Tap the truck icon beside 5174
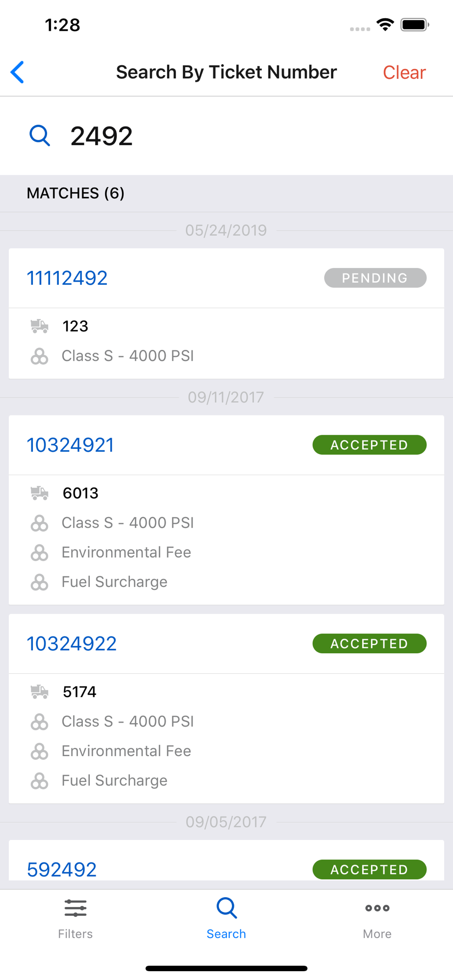 coord(39,692)
